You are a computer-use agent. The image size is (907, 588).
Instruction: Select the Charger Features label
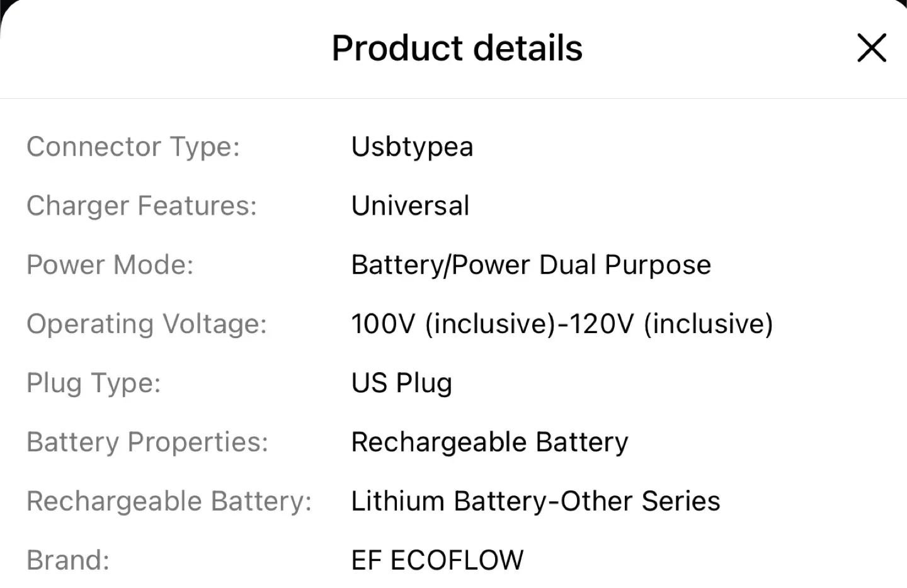pos(141,206)
